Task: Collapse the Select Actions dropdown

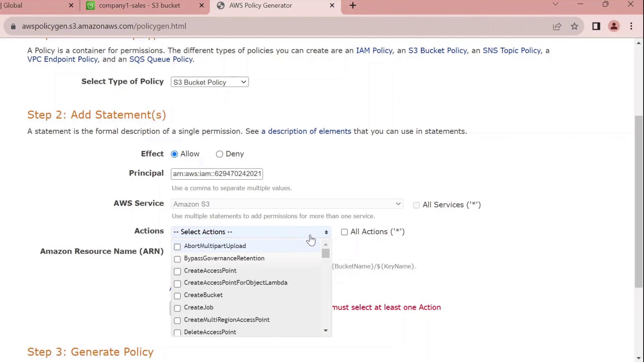Action: tap(251, 232)
